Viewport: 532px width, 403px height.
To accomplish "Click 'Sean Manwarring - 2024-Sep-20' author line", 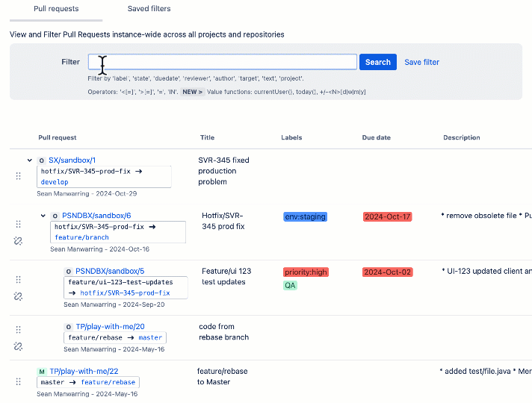I will pos(114,304).
